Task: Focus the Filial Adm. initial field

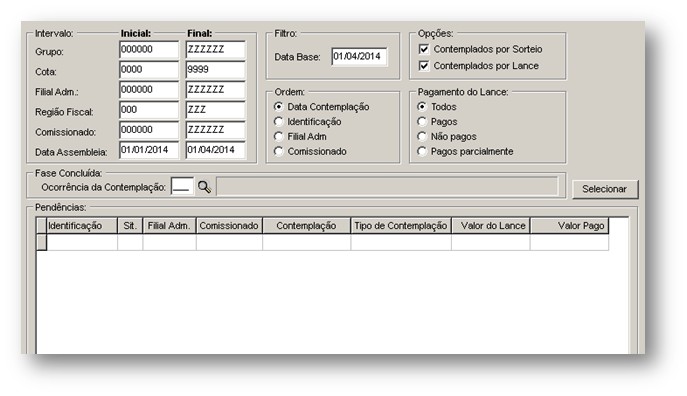Action: 149,90
